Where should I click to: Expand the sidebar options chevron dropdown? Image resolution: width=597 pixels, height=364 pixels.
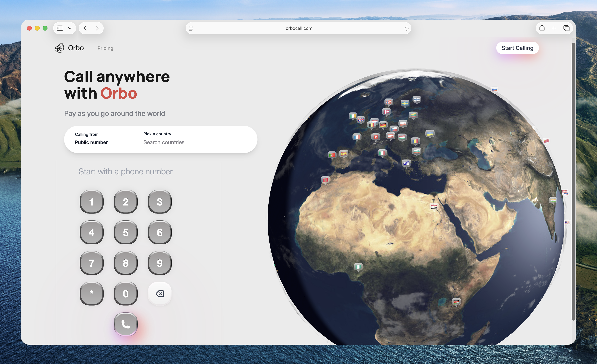[70, 28]
